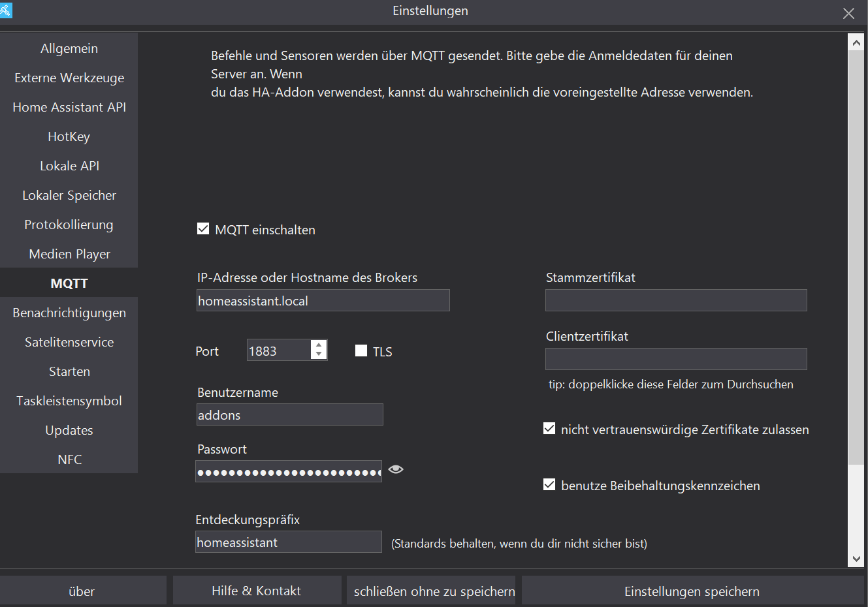The image size is (868, 607).
Task: Switch to Externe Werkzeuge tab
Action: tap(69, 78)
